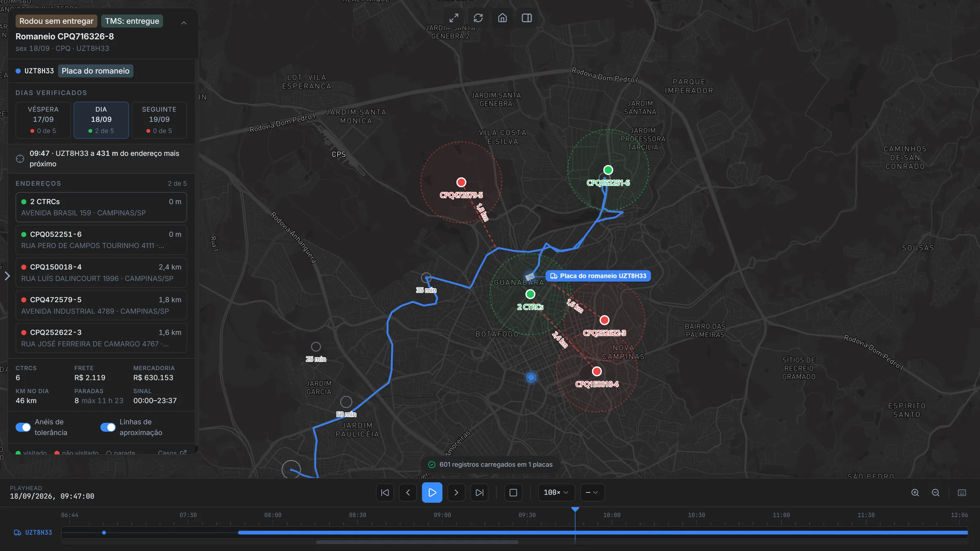The width and height of the screenshot is (980, 551).
Task: Click the Frete R$ 2.119 value
Action: (x=90, y=378)
